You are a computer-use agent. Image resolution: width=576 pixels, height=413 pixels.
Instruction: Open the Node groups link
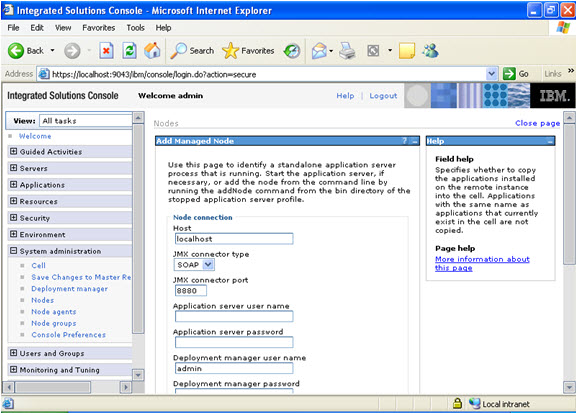54,323
